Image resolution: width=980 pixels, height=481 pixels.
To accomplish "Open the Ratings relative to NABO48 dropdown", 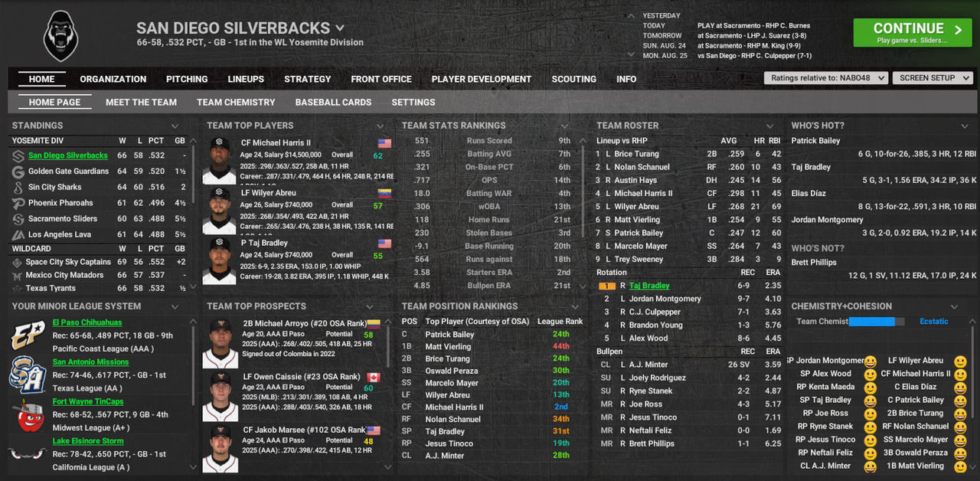I will [x=826, y=78].
